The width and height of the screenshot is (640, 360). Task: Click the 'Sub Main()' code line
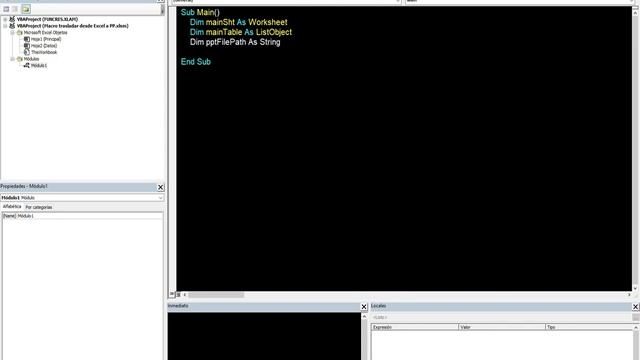coord(200,12)
